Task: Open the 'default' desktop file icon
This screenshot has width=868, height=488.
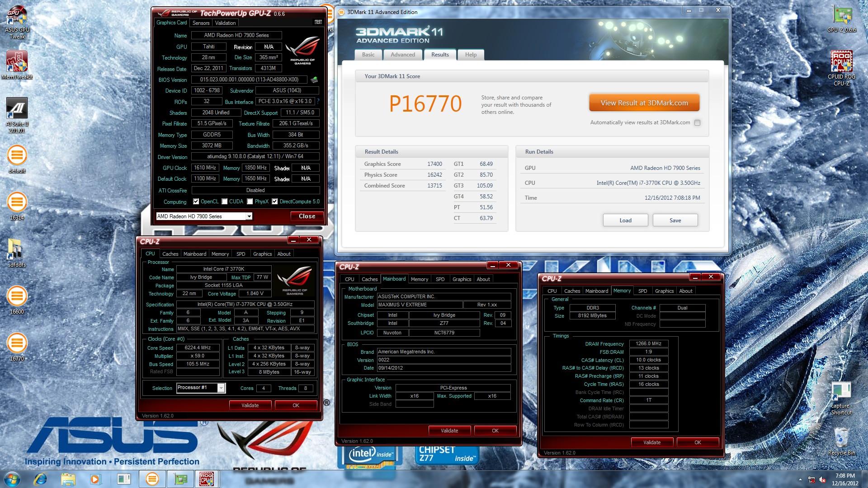Action: 17,159
